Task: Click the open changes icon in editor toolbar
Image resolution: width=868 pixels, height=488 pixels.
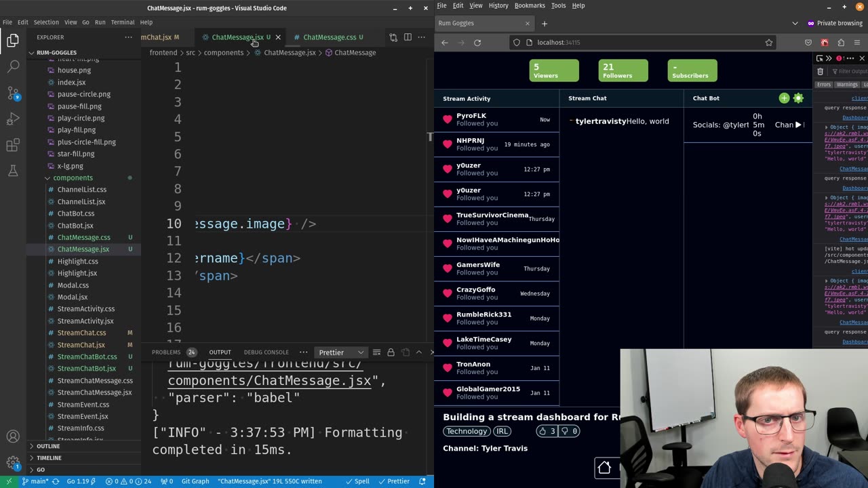Action: click(x=393, y=37)
